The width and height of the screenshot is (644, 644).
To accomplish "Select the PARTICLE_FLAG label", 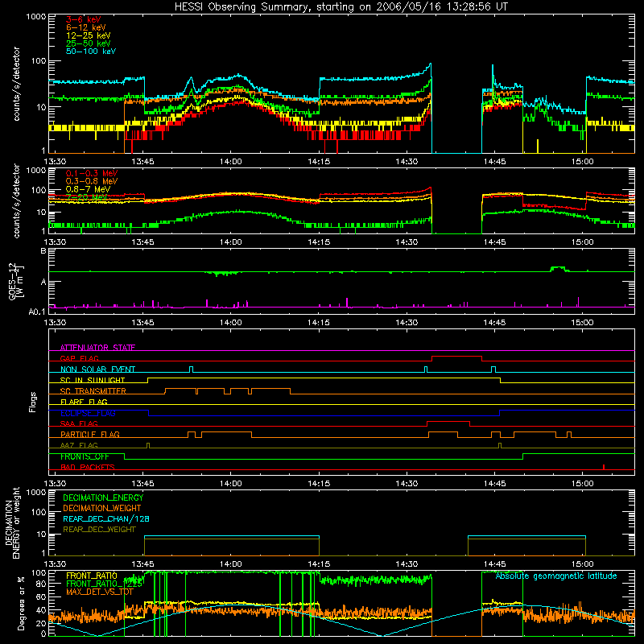I will (90, 435).
